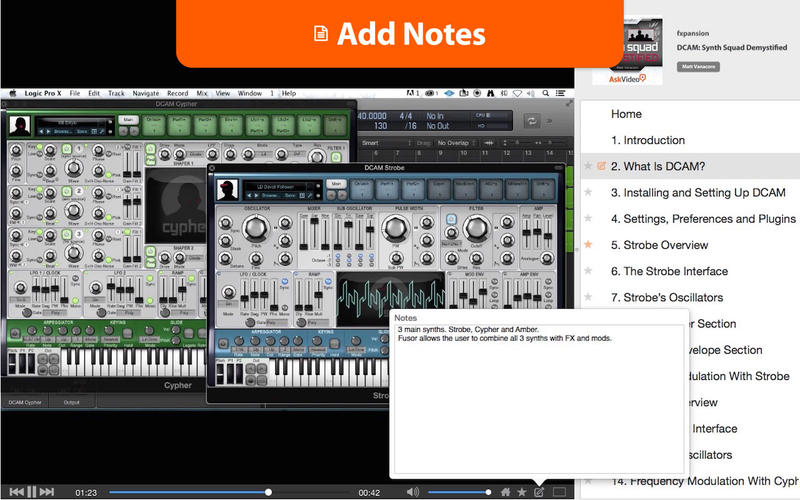The width and height of the screenshot is (800, 500).
Task: Click the speaker volume icon
Action: click(414, 491)
